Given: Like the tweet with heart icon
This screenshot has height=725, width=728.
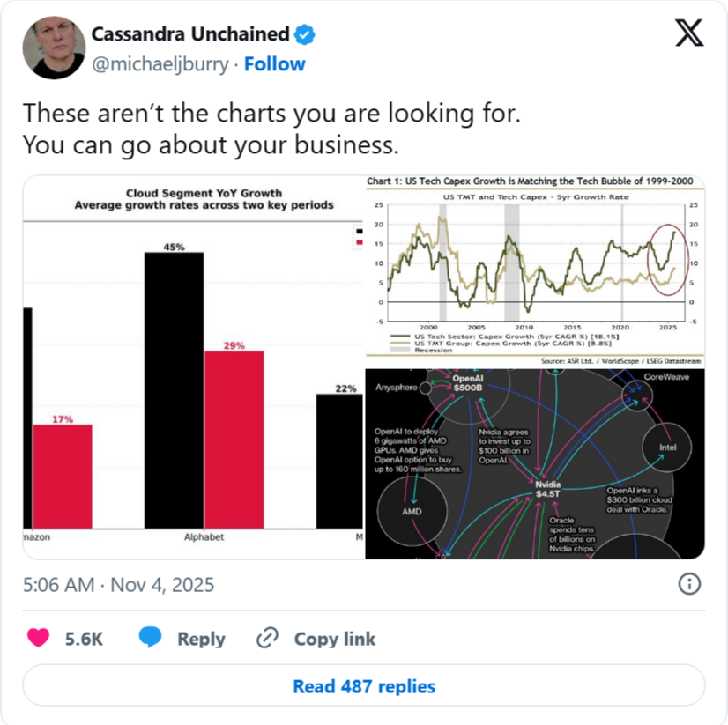Looking at the screenshot, I should (x=38, y=638).
